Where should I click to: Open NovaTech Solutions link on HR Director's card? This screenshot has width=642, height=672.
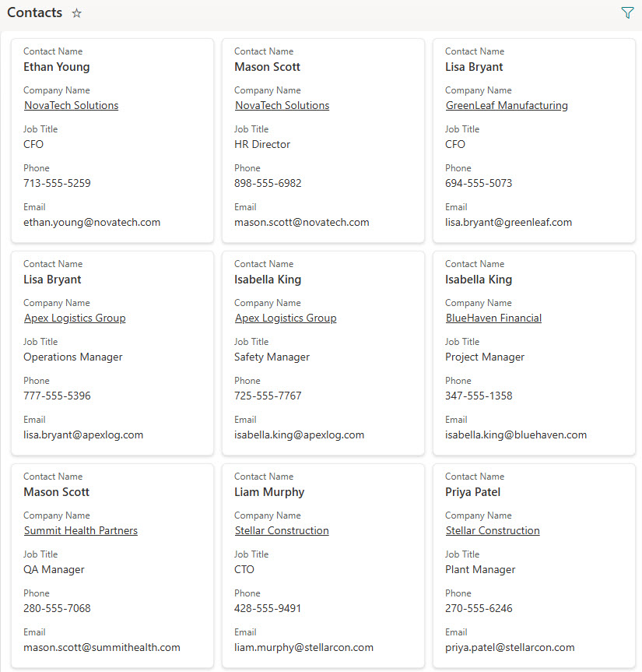[x=282, y=106]
